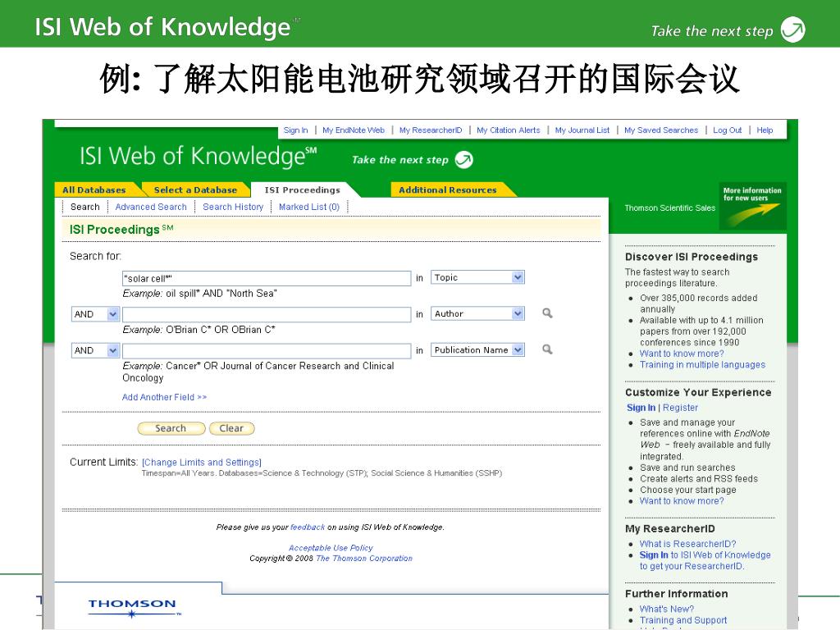Select the Search sub-tab
Viewport: 840px width, 630px height.
tap(85, 207)
